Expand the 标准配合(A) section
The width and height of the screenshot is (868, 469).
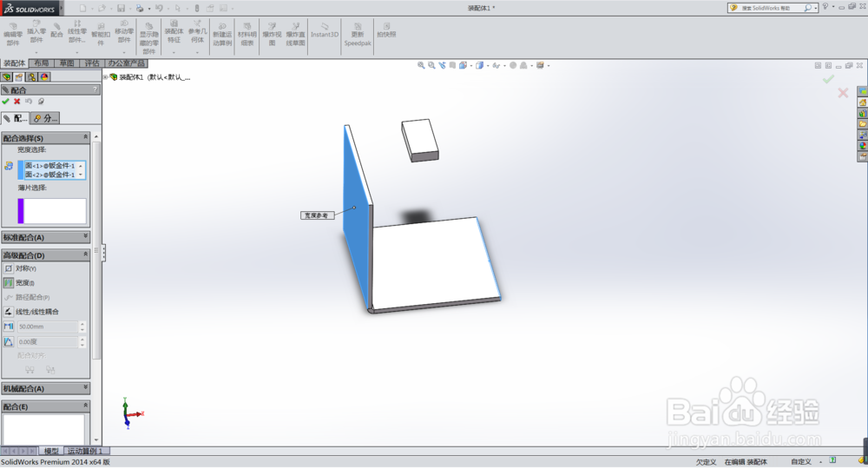(85, 237)
